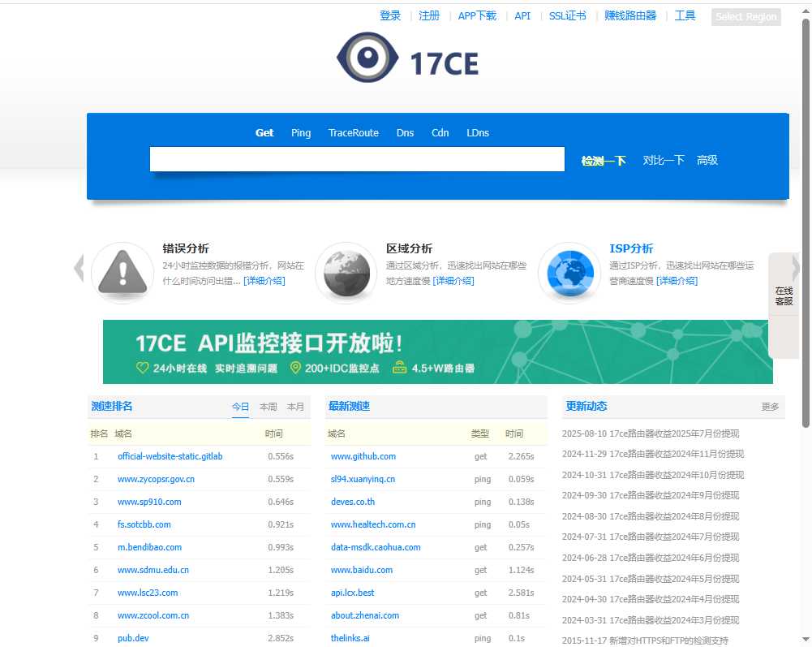
Task: Click the right carousel arrow
Action: tap(796, 268)
